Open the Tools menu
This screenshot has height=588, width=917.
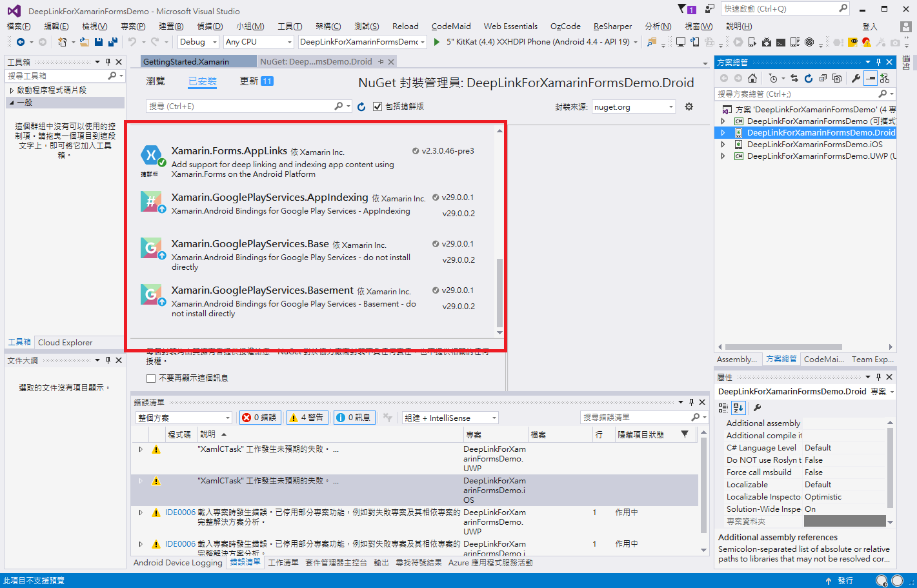290,26
